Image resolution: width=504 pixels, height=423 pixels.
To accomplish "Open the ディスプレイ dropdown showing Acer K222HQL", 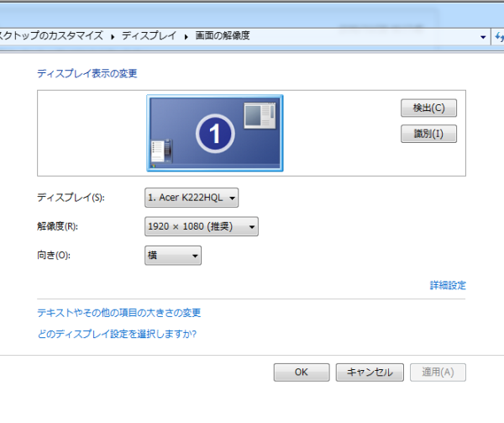I will point(192,198).
